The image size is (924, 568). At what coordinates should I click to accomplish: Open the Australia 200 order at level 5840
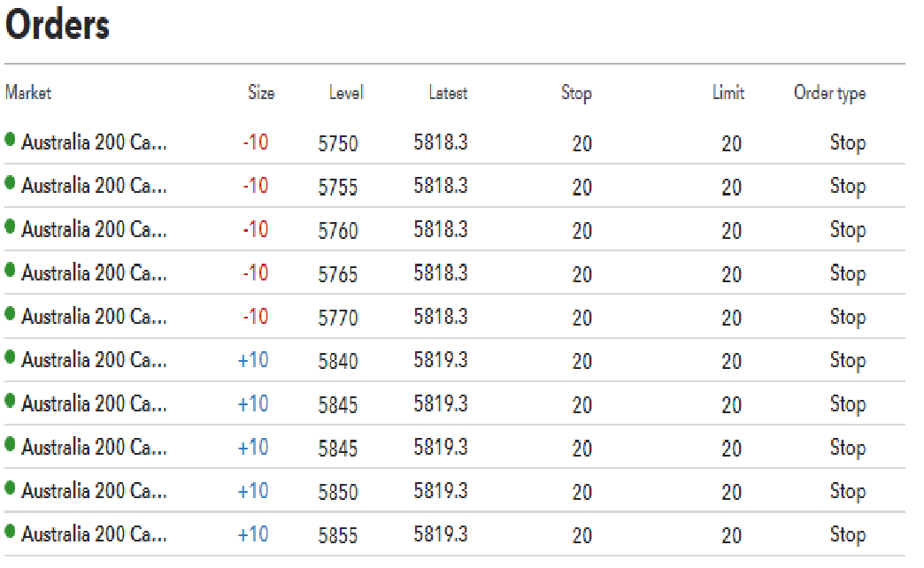454,359
